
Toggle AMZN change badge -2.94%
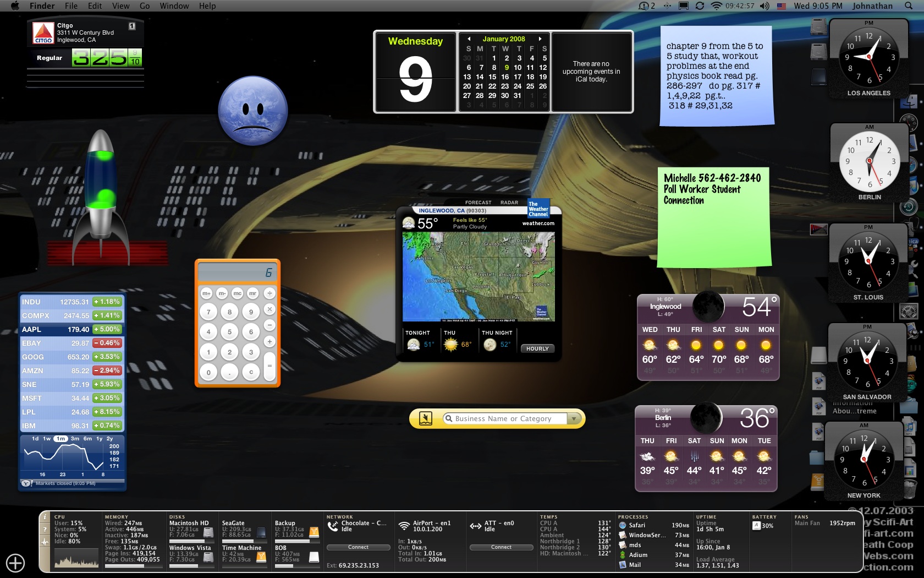pyautogui.click(x=107, y=370)
